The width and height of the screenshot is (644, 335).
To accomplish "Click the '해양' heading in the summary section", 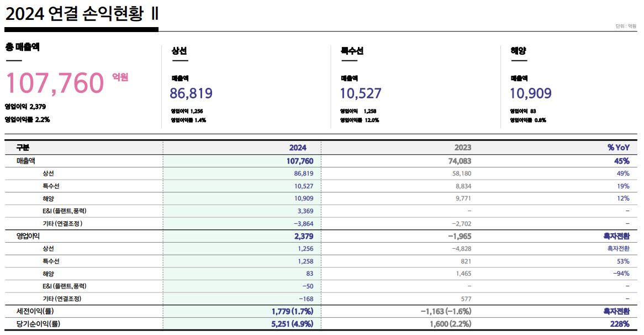I will click(518, 51).
